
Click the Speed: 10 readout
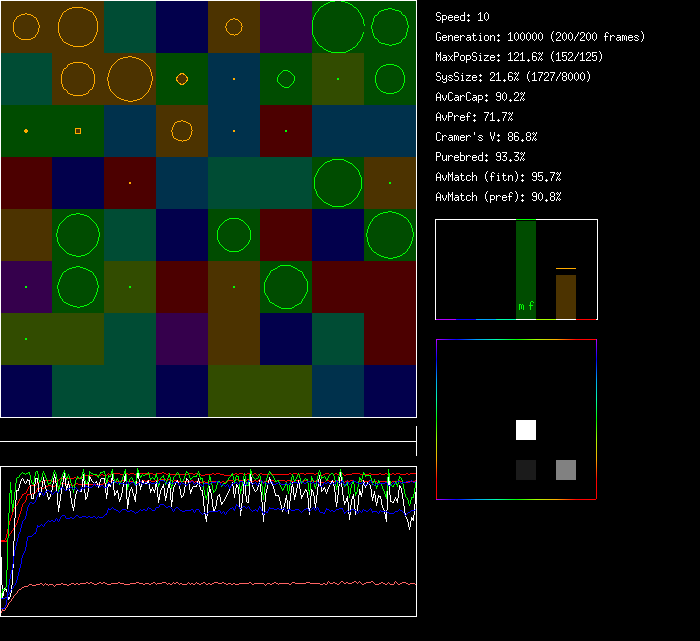(x=463, y=17)
